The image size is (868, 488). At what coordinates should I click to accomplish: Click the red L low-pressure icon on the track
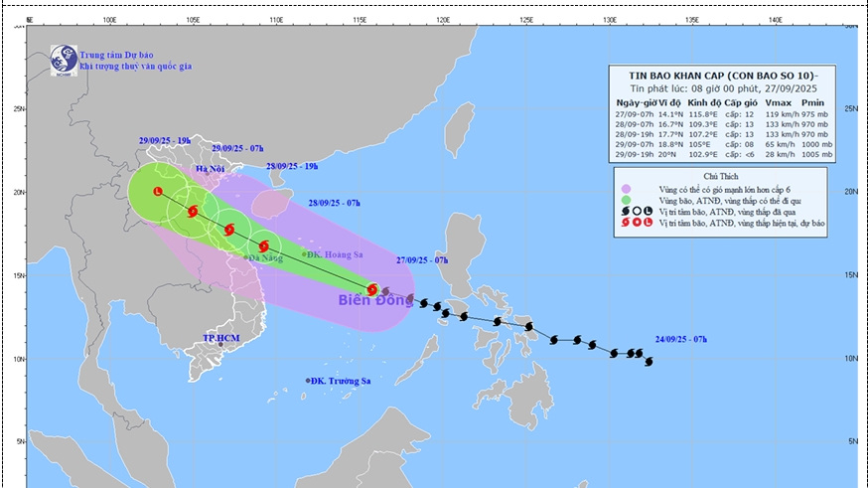158,191
